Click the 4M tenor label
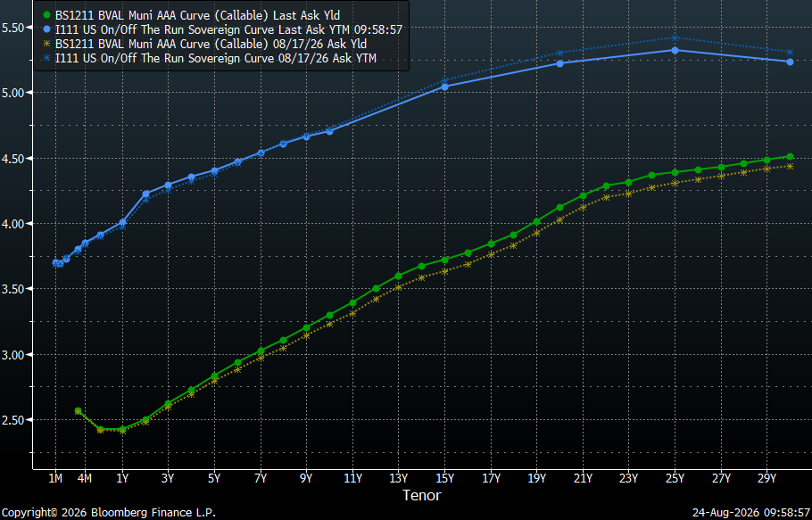 [85, 479]
